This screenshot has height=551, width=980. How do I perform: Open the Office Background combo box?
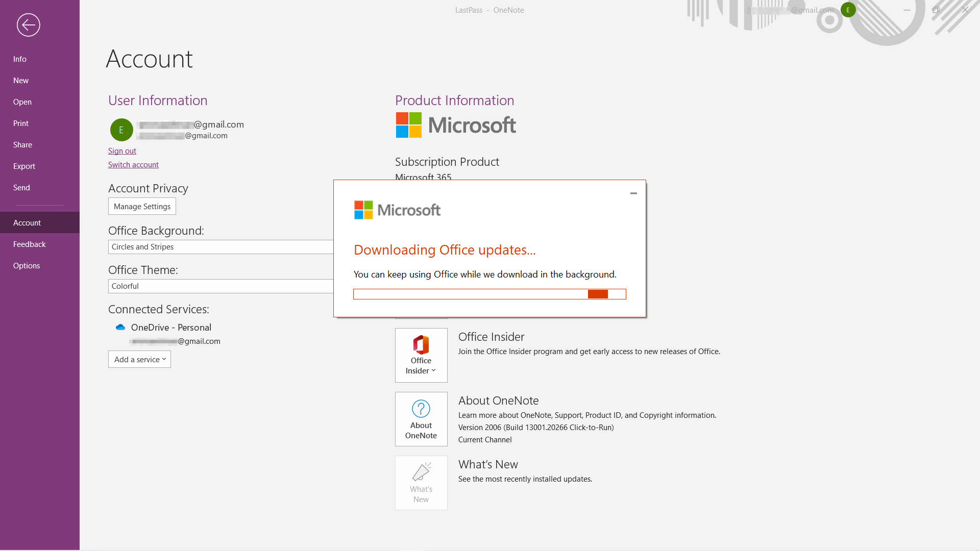pyautogui.click(x=220, y=247)
